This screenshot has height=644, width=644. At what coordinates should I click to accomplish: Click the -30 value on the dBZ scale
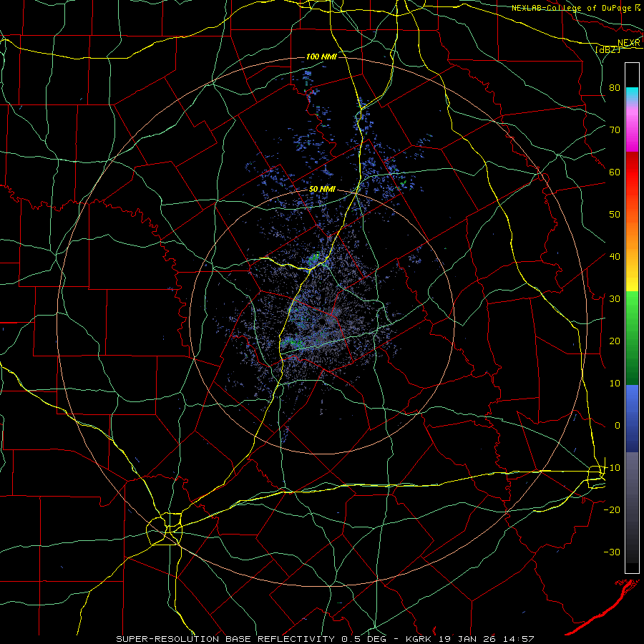(x=612, y=552)
